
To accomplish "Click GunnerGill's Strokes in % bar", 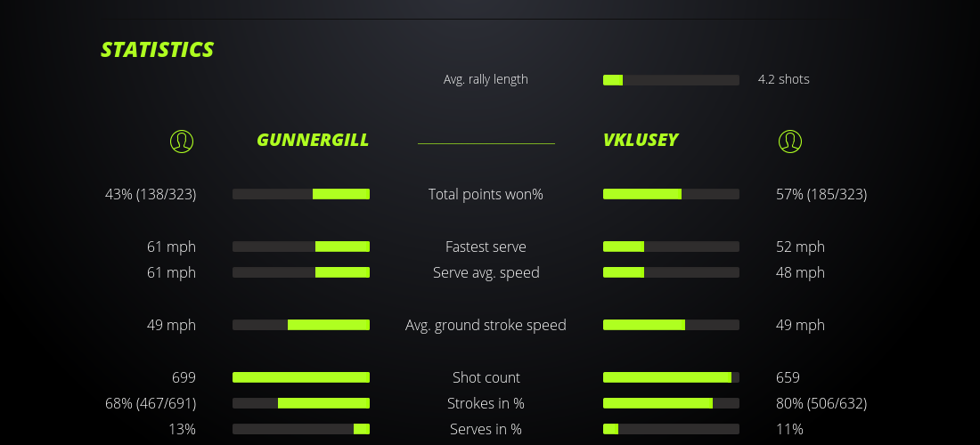I will [301, 403].
